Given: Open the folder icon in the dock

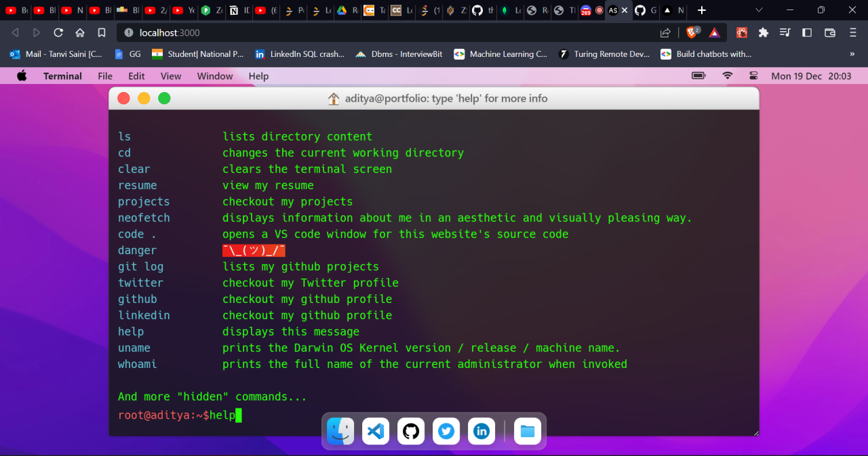Looking at the screenshot, I should click(x=527, y=431).
